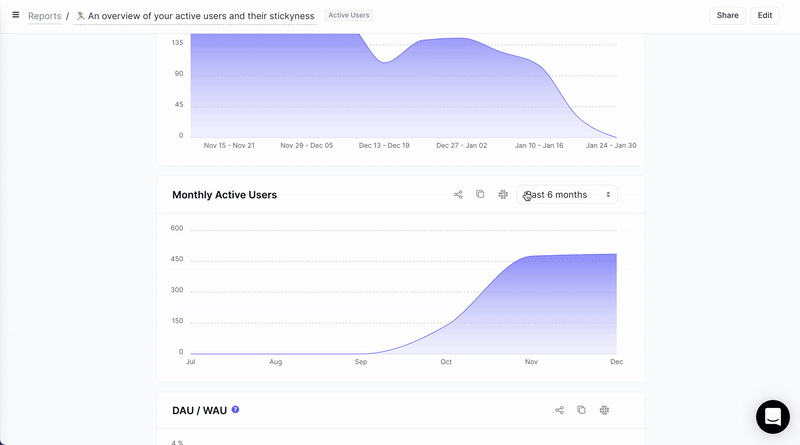Screen dimensions: 800x445
Task: Open the chat support widget
Action: (x=772, y=417)
